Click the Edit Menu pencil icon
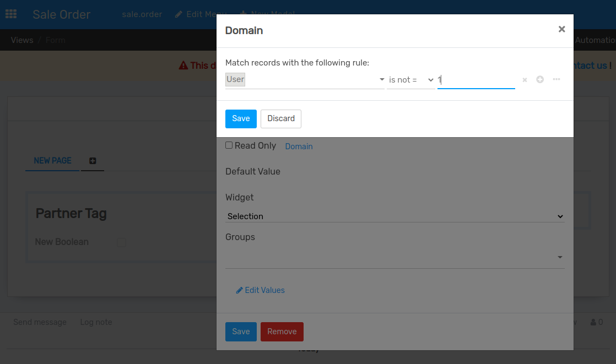The image size is (616, 364). [x=179, y=14]
